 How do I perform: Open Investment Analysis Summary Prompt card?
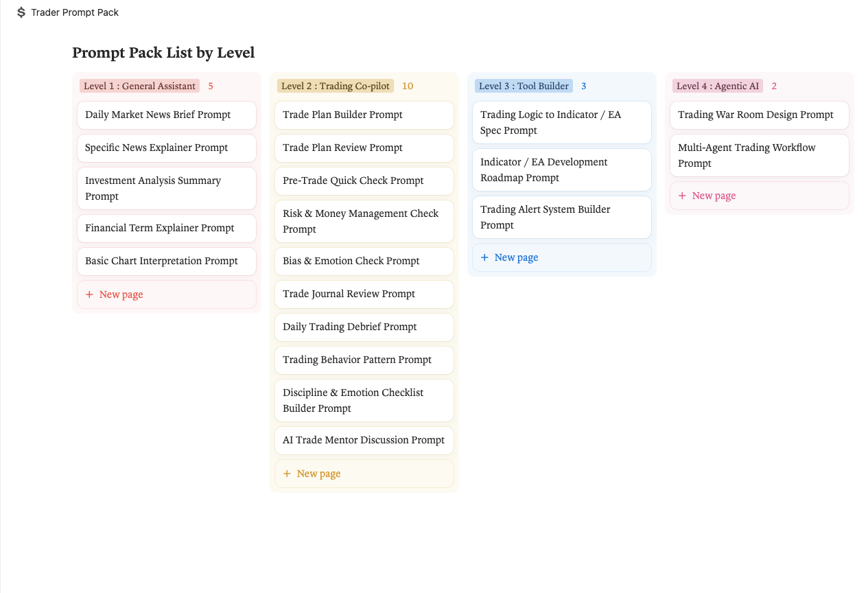167,188
